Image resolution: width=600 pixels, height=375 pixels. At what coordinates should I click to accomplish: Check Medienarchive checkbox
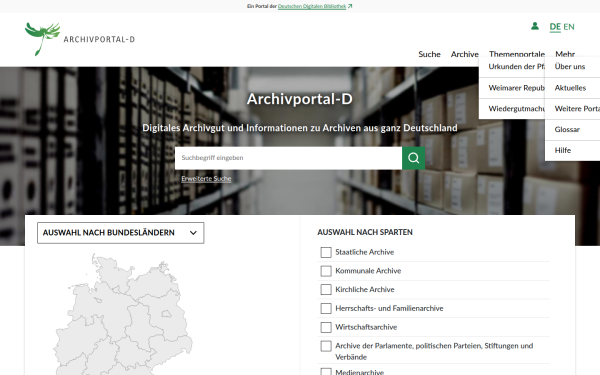pos(326,372)
